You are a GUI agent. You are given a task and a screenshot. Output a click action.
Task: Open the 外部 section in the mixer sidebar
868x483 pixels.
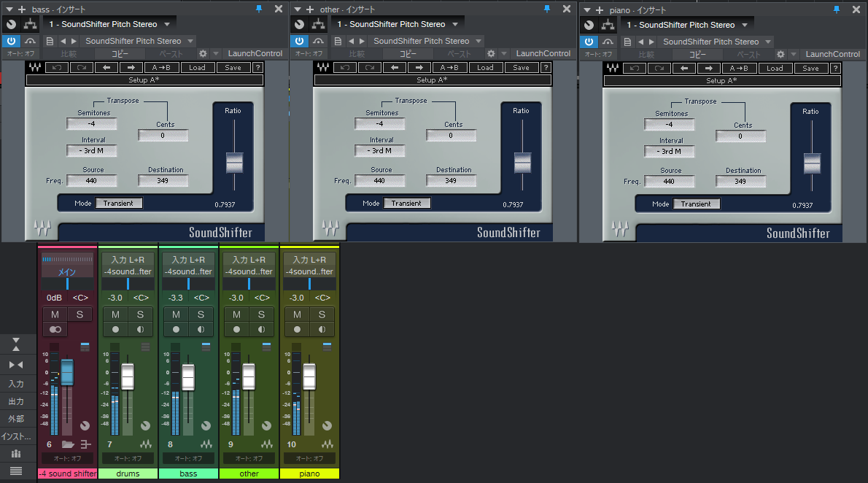16,419
